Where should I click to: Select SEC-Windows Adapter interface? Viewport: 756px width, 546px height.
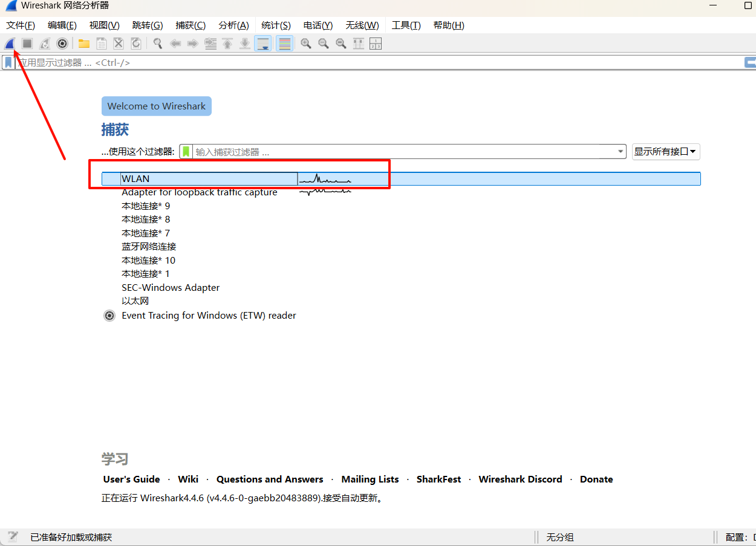[x=171, y=288]
